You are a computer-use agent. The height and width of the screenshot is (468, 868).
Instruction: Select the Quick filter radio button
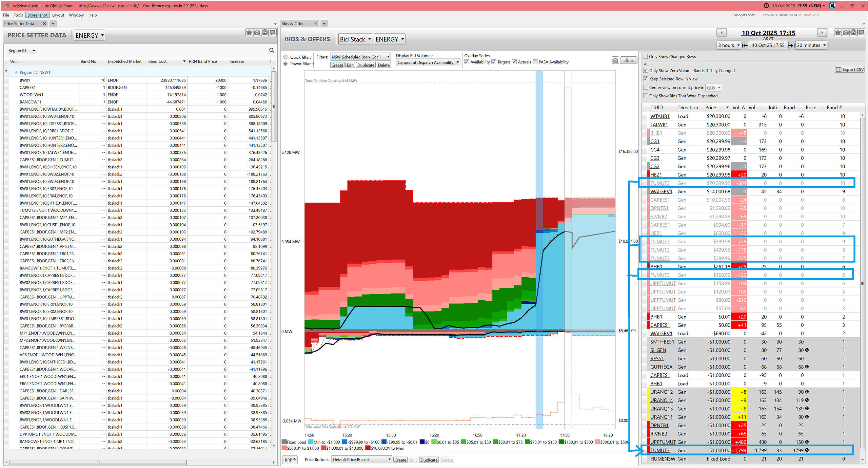click(285, 57)
